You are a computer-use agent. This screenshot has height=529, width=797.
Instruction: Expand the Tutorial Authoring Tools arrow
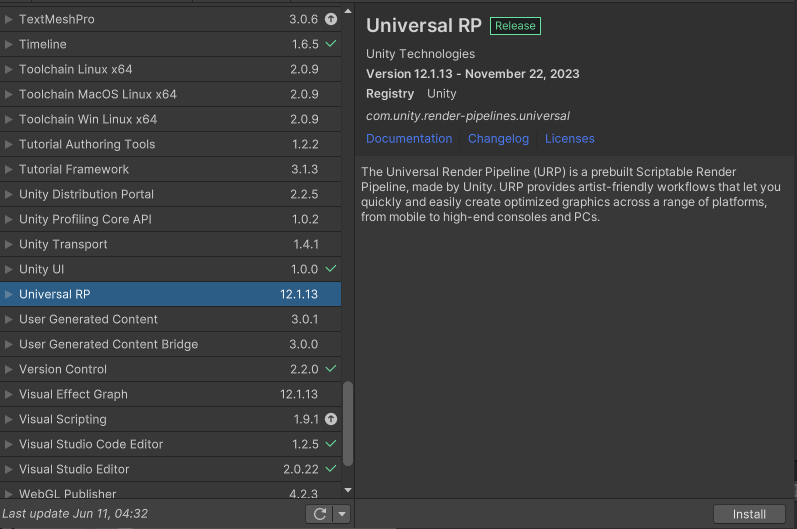[9, 144]
